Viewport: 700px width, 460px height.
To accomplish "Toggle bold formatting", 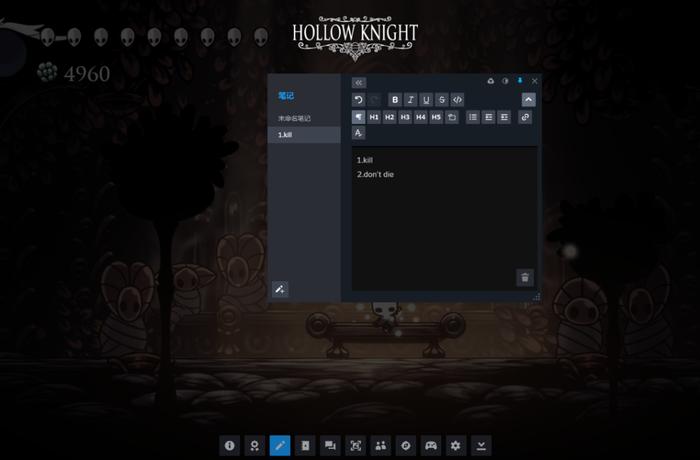I will pyautogui.click(x=395, y=100).
